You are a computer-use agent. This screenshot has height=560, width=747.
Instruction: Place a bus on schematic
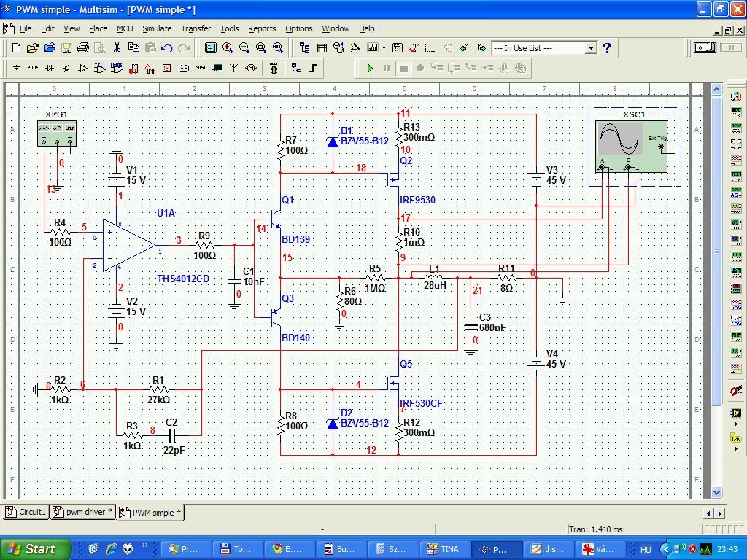[313, 69]
